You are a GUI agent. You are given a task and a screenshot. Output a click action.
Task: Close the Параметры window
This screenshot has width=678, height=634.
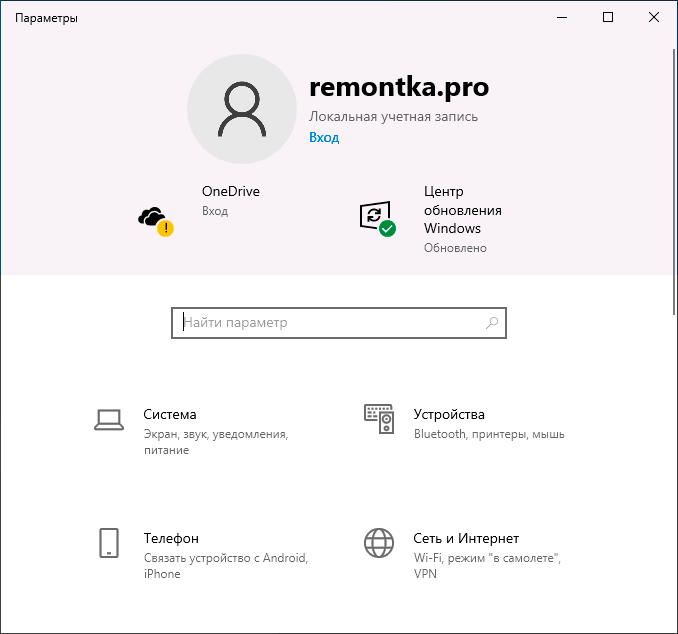pos(654,17)
